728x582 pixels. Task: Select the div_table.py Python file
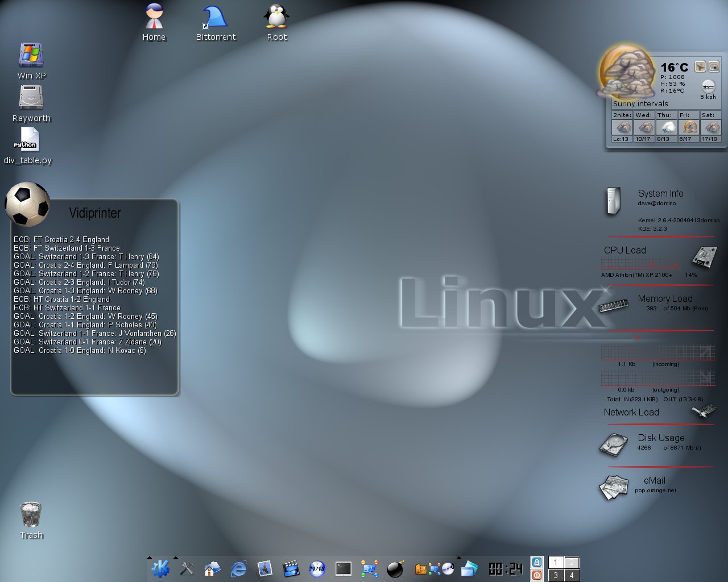27,145
